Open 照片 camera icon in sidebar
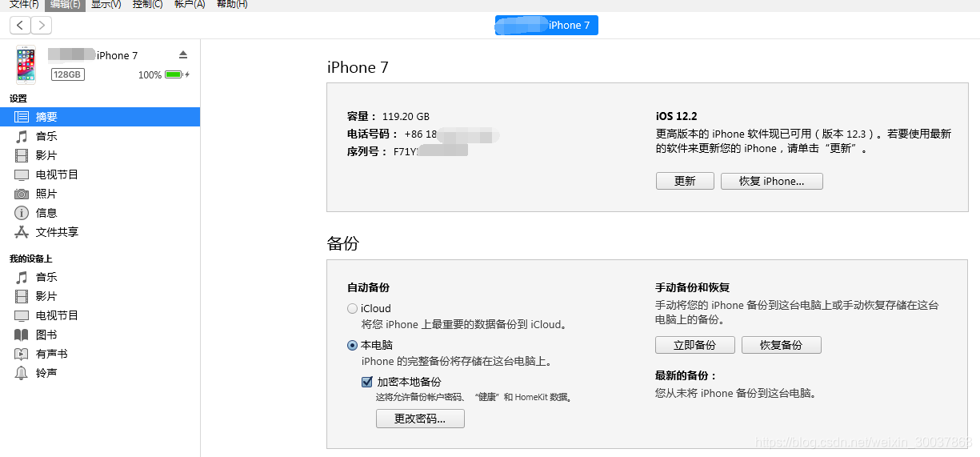Screen dimensions: 980x457 [22, 194]
